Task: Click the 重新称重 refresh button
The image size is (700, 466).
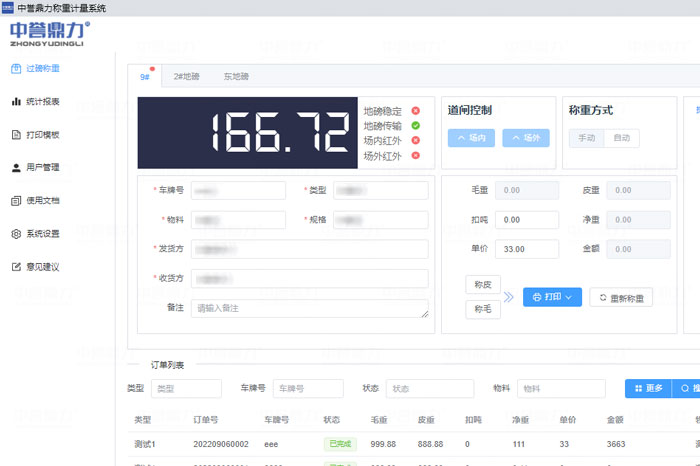Action: pyautogui.click(x=621, y=297)
